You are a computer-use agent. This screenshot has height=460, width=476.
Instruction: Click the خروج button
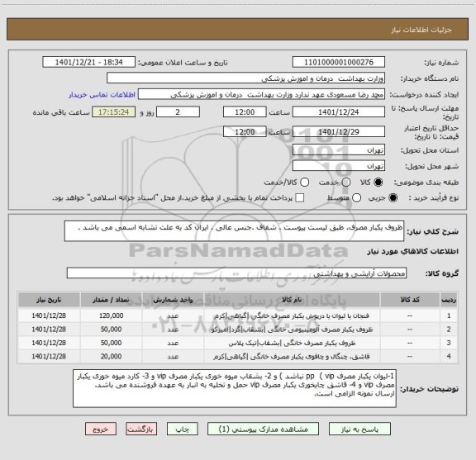(101, 429)
